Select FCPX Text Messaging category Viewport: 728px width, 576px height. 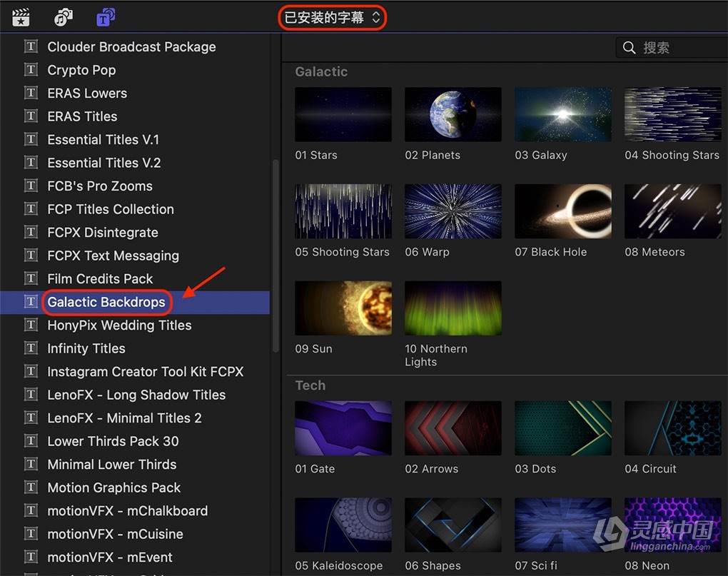[113, 256]
